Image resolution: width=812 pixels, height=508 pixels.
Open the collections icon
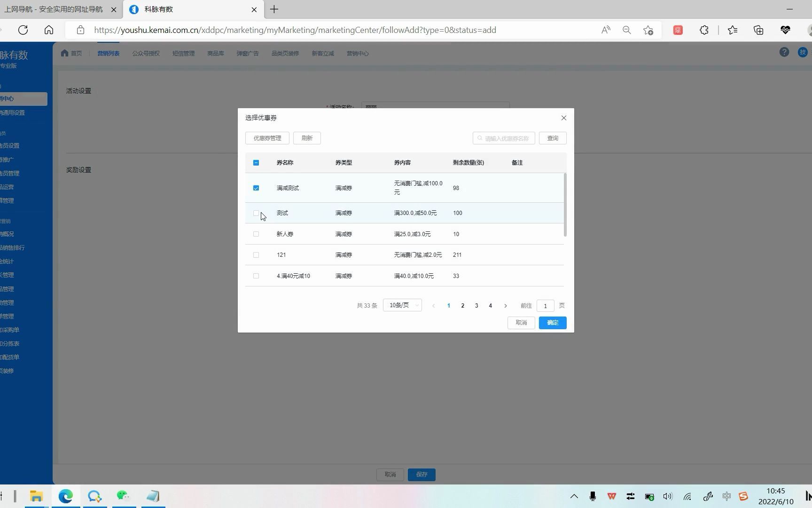758,30
